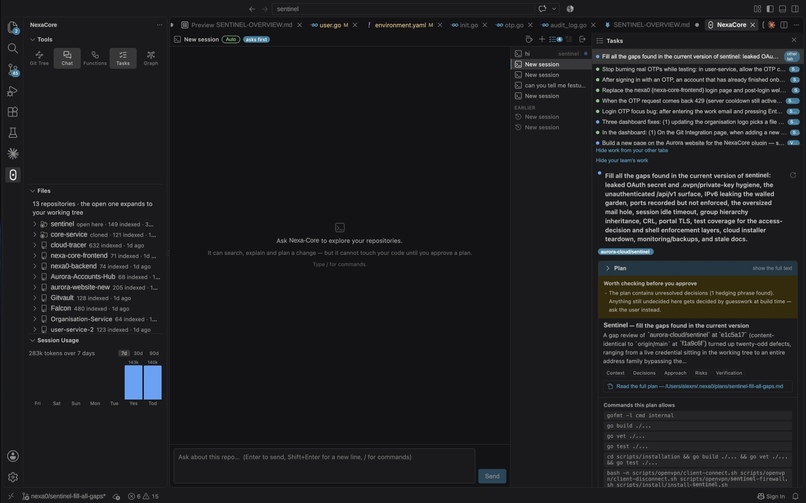Expand the nexa-core-frontend repository
The image size is (806, 503).
click(x=35, y=255)
